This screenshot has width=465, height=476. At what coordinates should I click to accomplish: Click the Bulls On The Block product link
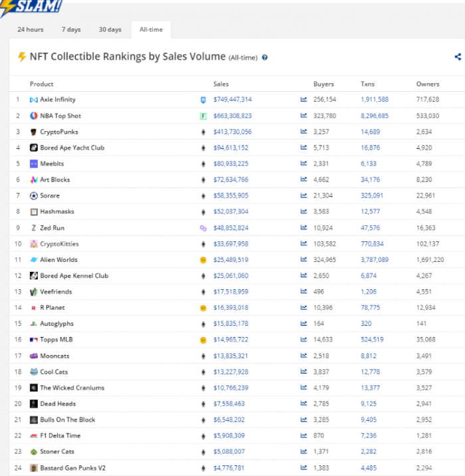point(68,419)
